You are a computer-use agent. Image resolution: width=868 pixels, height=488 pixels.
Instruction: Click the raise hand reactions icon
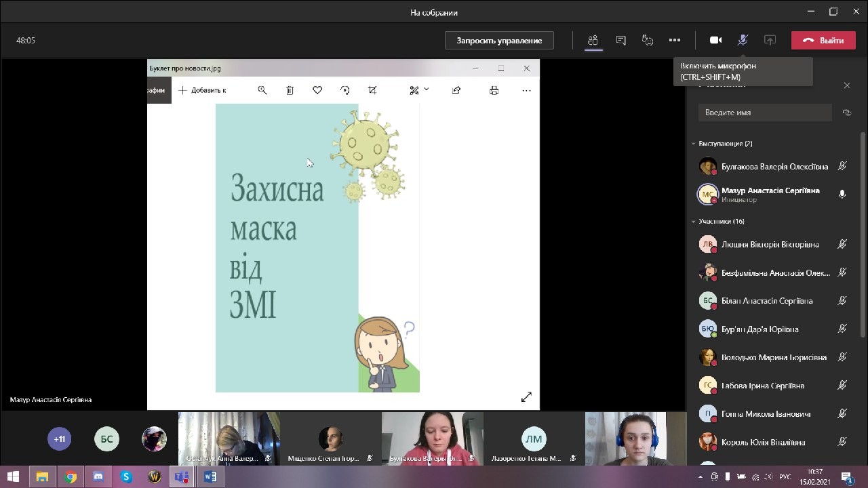click(648, 40)
